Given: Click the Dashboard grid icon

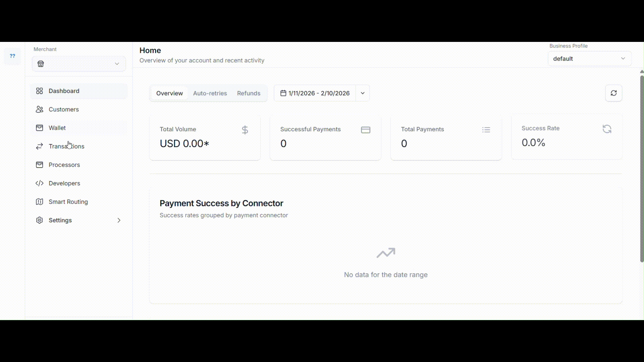Looking at the screenshot, I should pos(39,91).
